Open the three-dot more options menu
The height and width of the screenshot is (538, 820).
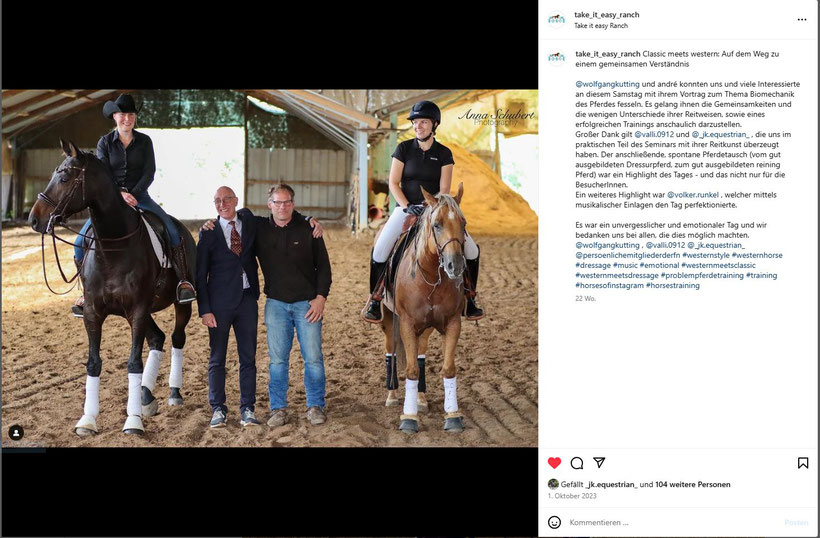point(802,19)
